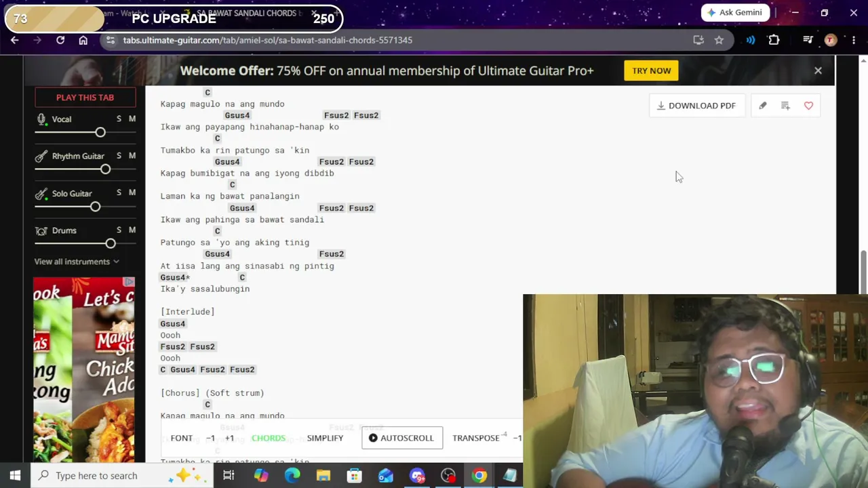Screen dimensions: 868x488
Task: Click the Type here to search box
Action: (x=121, y=475)
